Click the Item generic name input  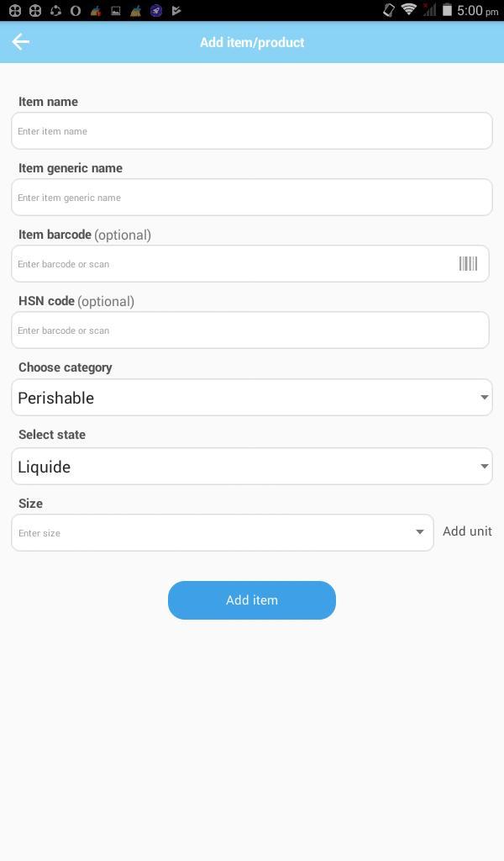pos(251,197)
